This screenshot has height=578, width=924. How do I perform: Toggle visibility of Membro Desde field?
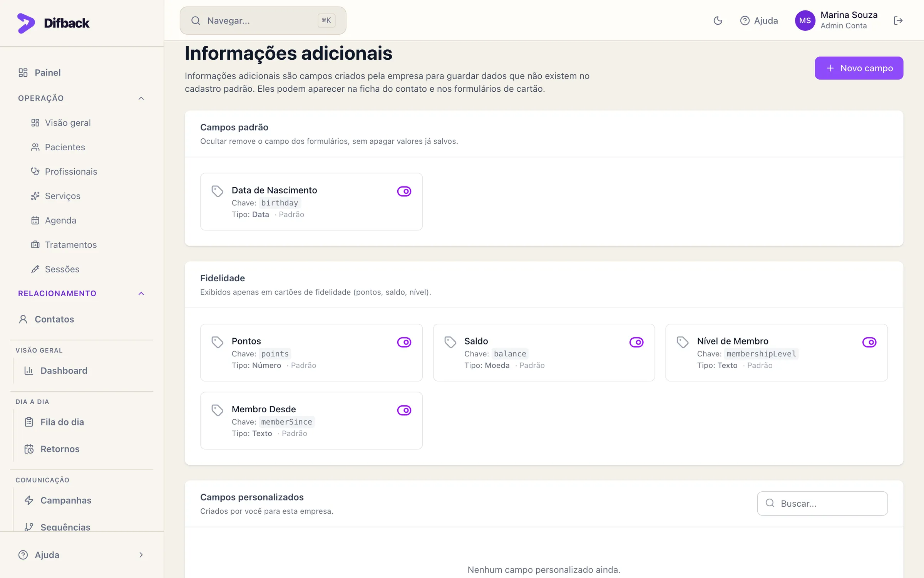[404, 410]
